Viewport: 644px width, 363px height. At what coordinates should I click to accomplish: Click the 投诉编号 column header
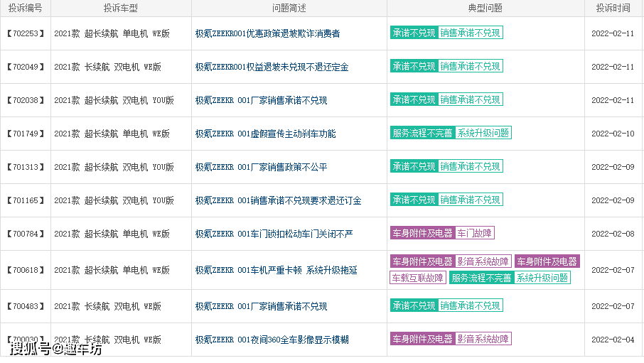26,9
